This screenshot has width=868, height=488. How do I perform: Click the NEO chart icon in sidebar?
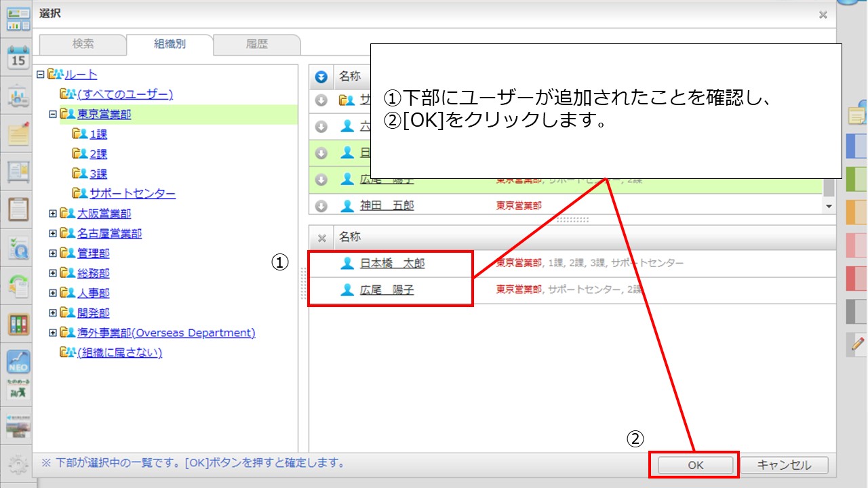pos(18,361)
